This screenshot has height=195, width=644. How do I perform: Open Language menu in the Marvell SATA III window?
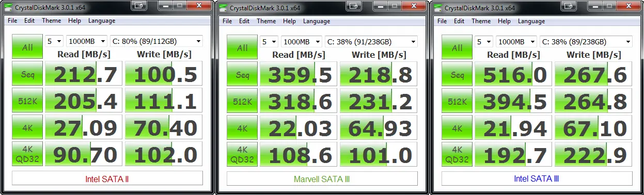(x=317, y=21)
